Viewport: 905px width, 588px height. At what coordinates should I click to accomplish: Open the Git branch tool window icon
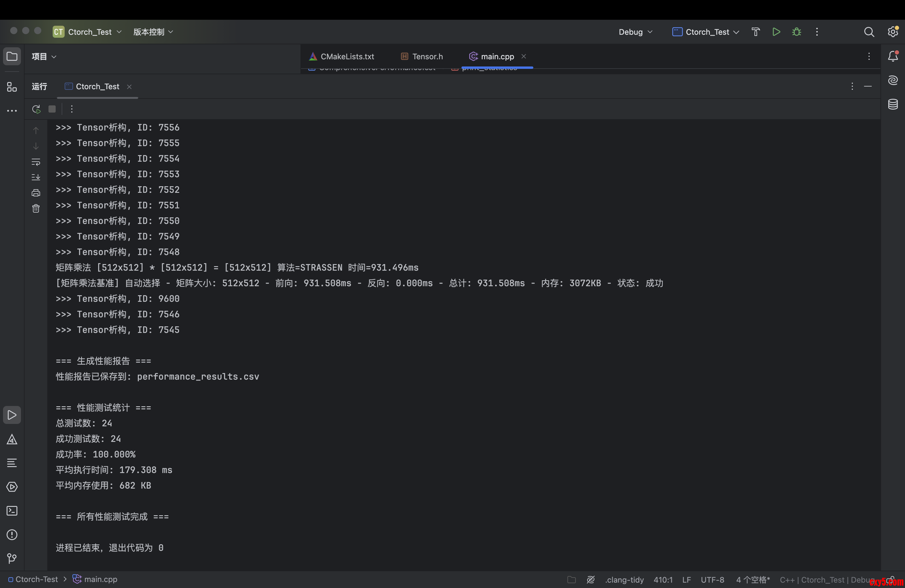(12, 558)
